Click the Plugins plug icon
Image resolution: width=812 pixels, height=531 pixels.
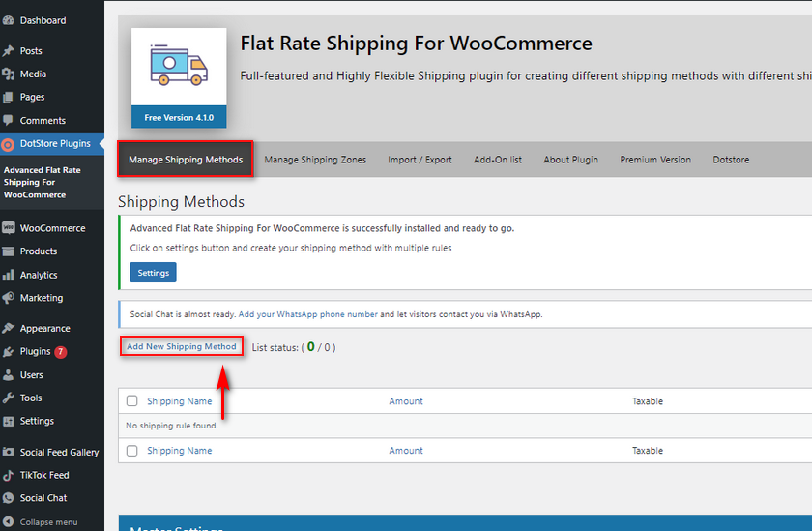click(x=8, y=352)
